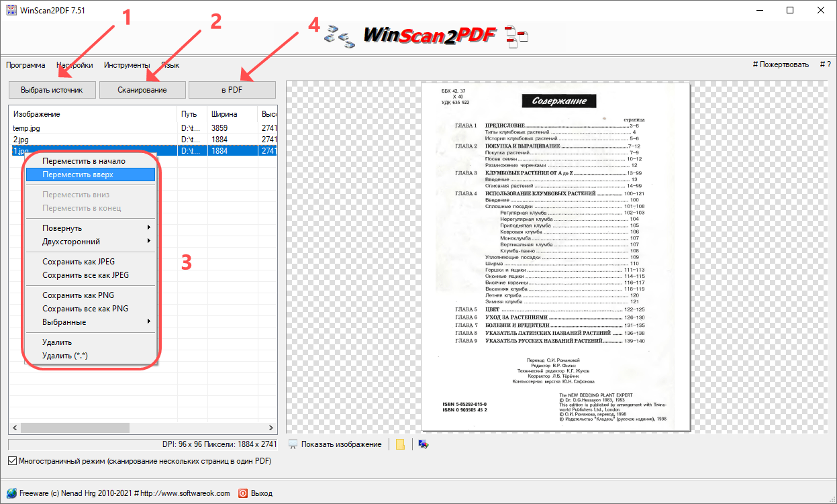Click the WinScan2PDF title bar app icon
Image resolution: width=837 pixels, height=504 pixels.
[11, 11]
